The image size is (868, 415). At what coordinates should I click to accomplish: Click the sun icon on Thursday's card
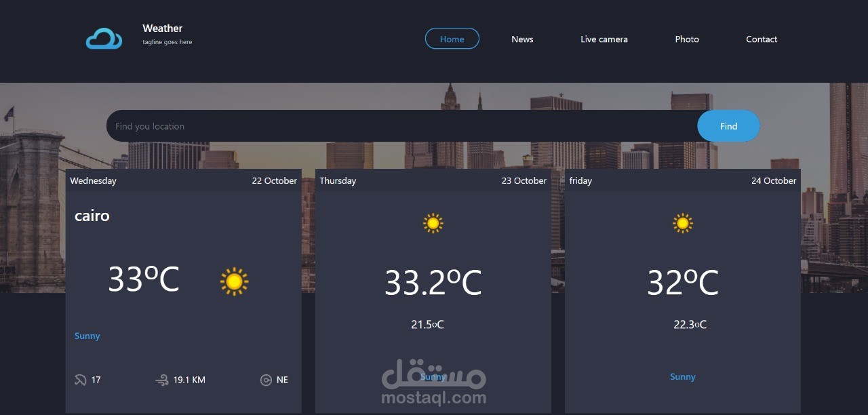(432, 222)
